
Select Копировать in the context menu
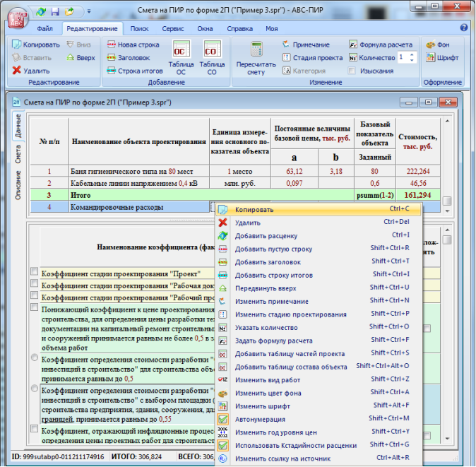point(319,210)
